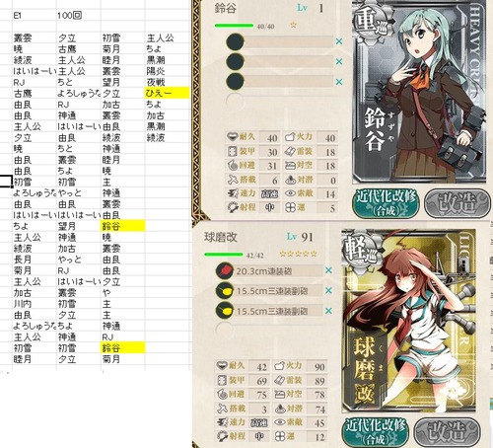Select the yellow highlighted ひえー cell
The width and height of the screenshot is (493, 448).
pos(167,93)
